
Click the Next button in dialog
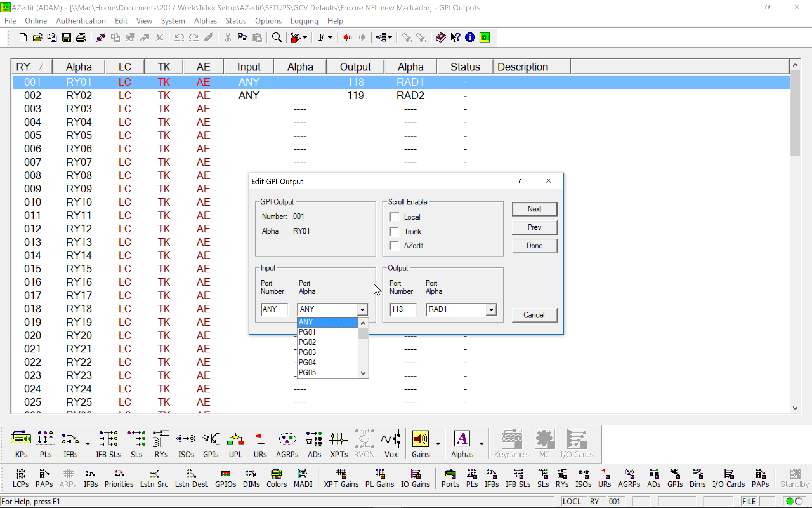(534, 209)
